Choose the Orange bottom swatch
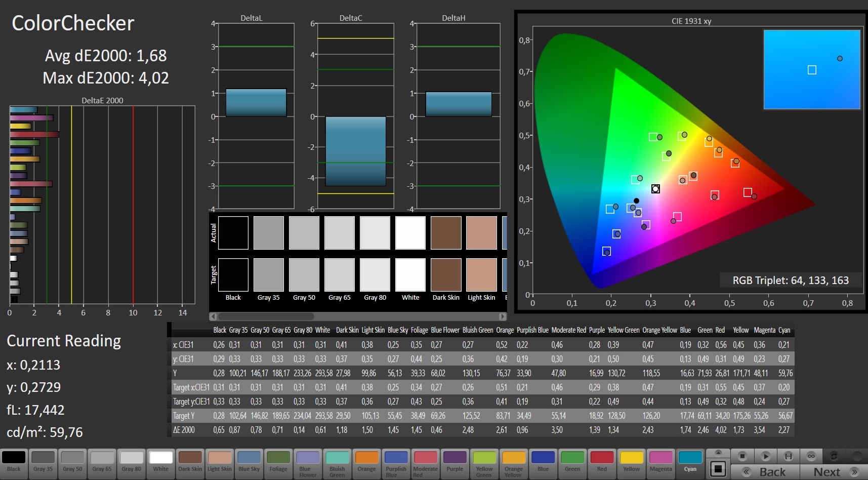Screen dimensions: 868x480 [x=366, y=463]
